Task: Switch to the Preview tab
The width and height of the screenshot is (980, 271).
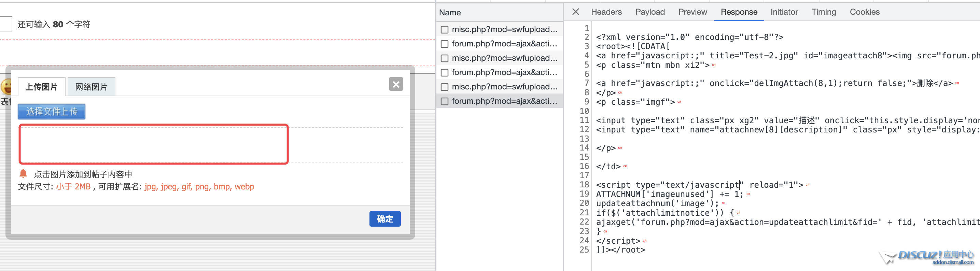Action: click(x=692, y=12)
